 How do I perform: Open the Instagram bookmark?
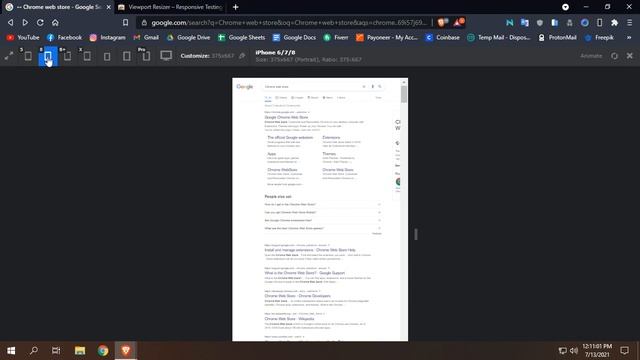click(x=108, y=38)
